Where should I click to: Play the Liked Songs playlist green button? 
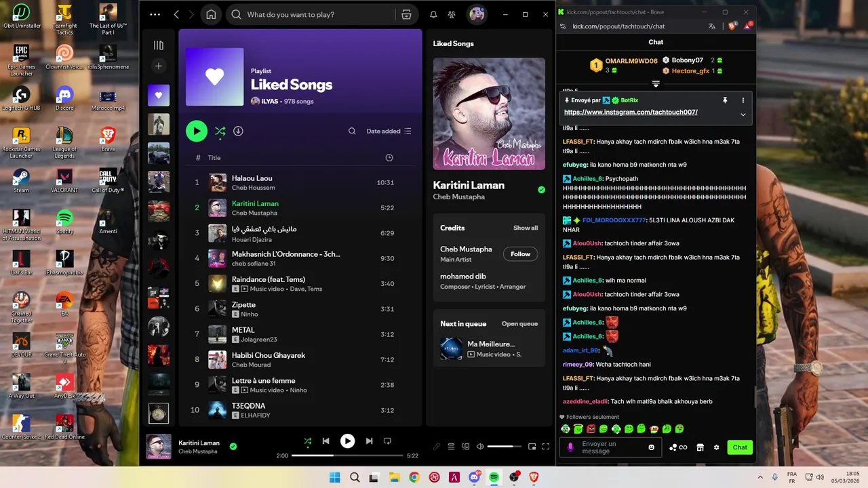(x=197, y=131)
